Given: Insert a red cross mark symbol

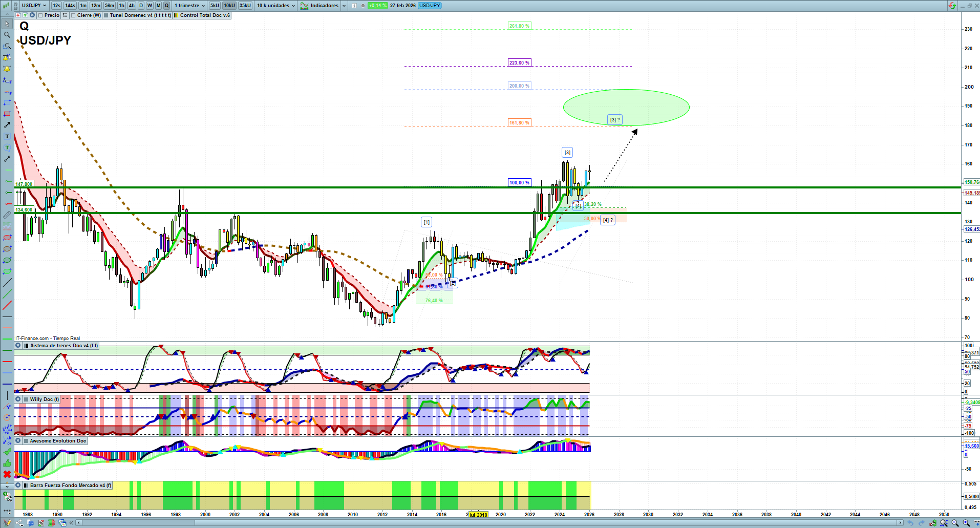Looking at the screenshot, I should coord(7,474).
